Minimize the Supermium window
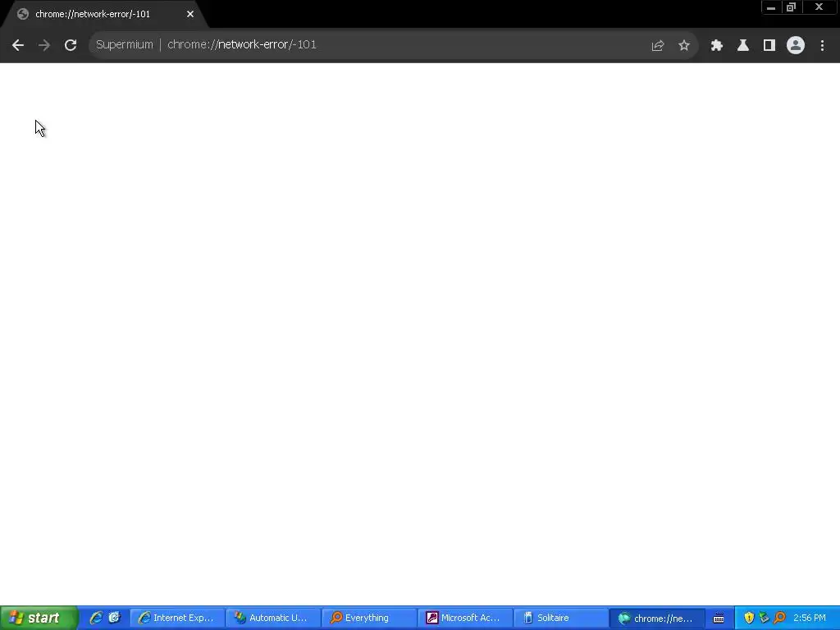 point(770,7)
